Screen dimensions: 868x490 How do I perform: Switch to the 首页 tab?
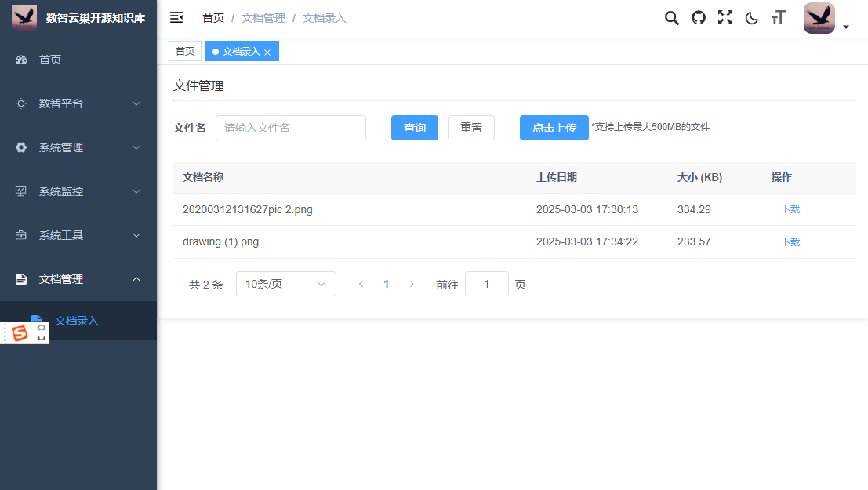pyautogui.click(x=185, y=51)
